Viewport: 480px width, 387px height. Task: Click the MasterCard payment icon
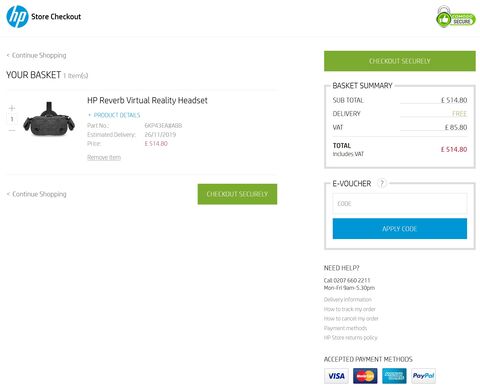coord(365,376)
